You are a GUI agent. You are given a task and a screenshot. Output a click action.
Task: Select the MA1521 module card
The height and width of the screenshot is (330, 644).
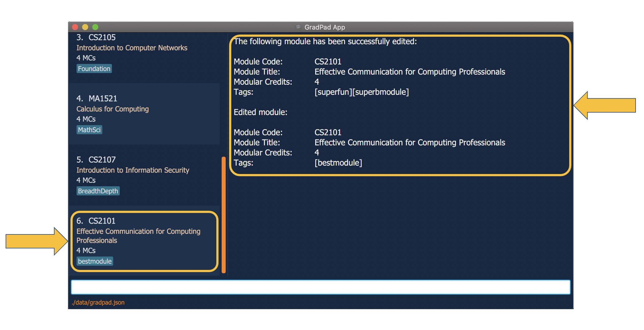(144, 114)
